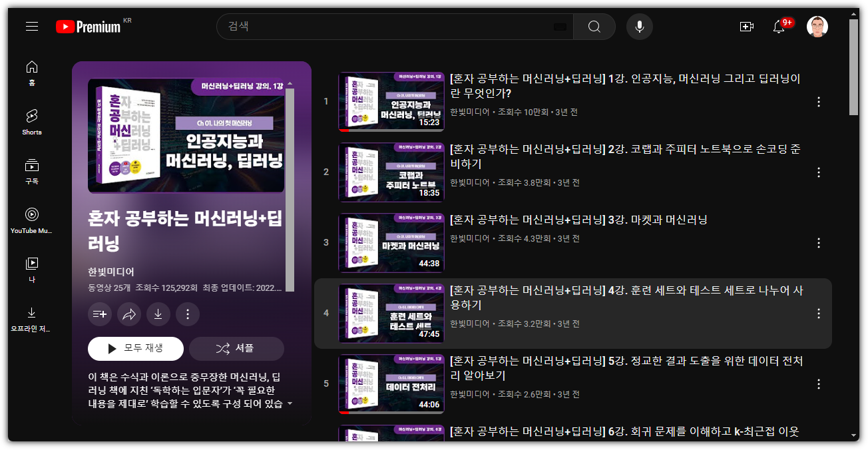Click the scrollbar down arrow
Viewport: 868px width, 450px height.
(854, 435)
